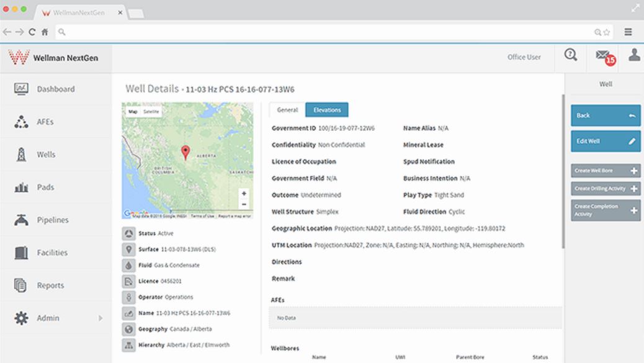
Task: Click the Name chart icon
Action: [128, 313]
